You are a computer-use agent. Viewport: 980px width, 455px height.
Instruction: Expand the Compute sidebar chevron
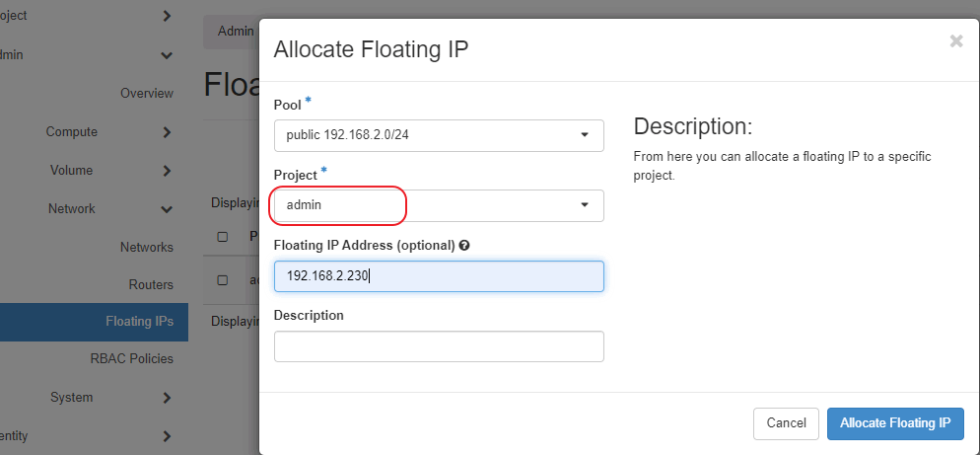click(167, 132)
